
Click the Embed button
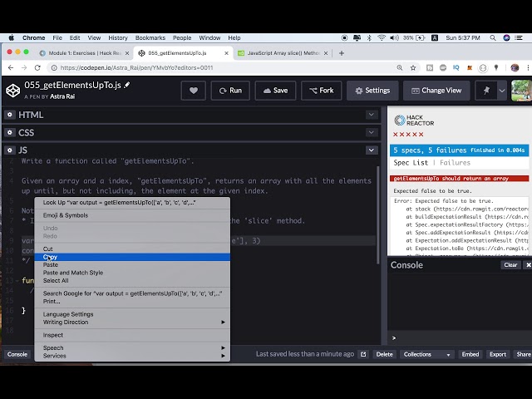click(470, 354)
